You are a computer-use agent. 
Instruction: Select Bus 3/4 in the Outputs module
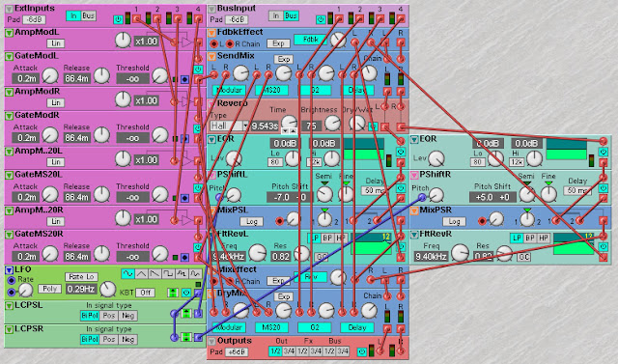pyautogui.click(x=344, y=351)
